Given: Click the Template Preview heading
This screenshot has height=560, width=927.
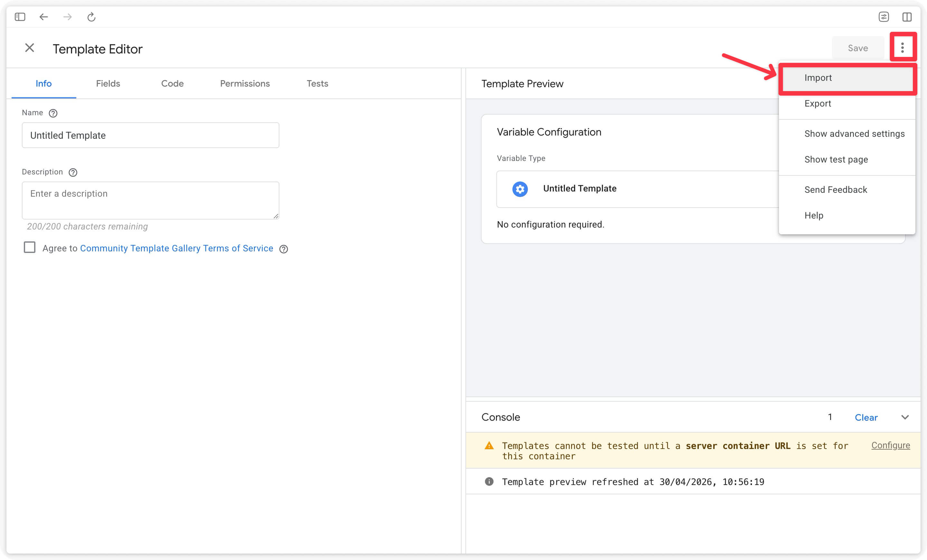Looking at the screenshot, I should [x=522, y=84].
